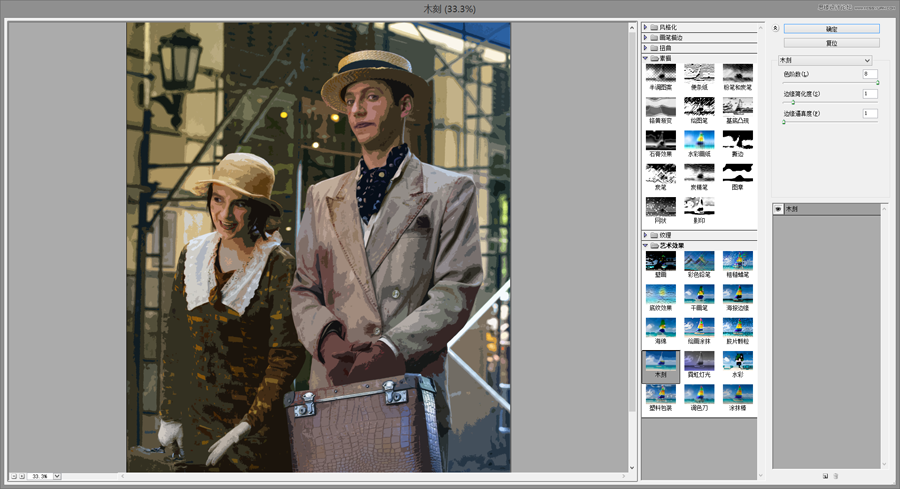The image size is (900, 489).
Task: Toggle visibility eye of 木刻 effect layer
Action: coord(778,209)
